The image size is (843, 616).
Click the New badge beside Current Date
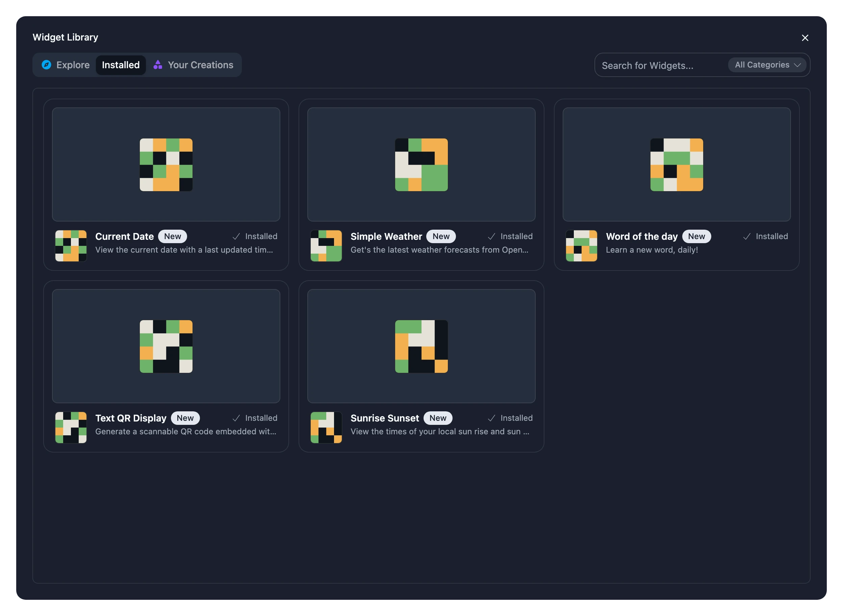click(173, 236)
